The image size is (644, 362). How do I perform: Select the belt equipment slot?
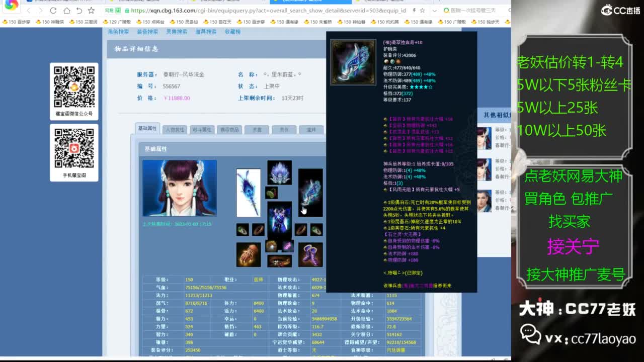point(280,260)
